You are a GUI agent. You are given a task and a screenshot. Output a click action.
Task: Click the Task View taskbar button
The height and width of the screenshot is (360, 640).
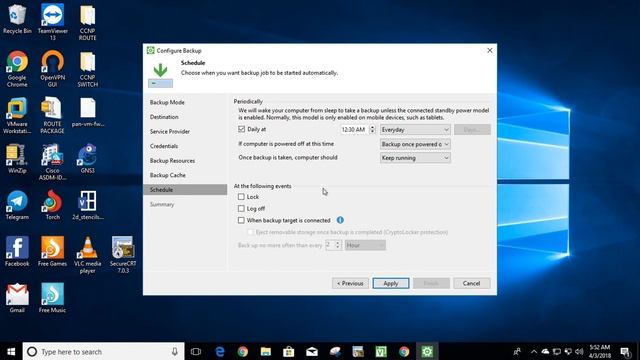(x=196, y=351)
